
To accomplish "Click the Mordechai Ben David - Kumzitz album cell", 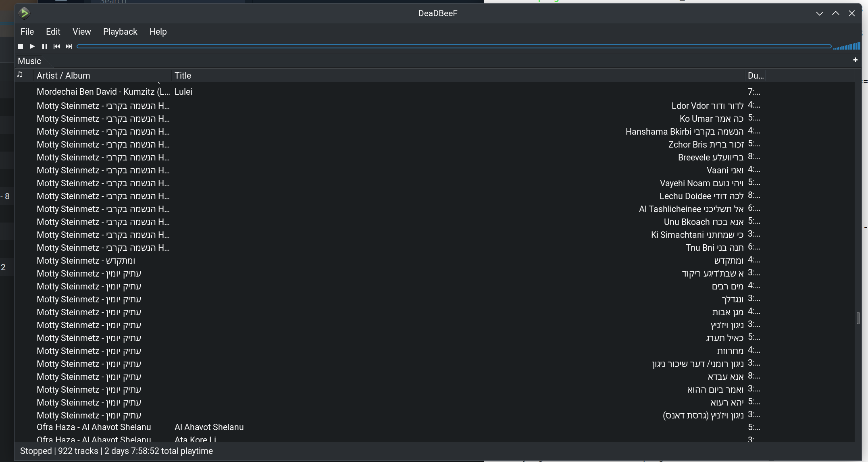I will [103, 92].
